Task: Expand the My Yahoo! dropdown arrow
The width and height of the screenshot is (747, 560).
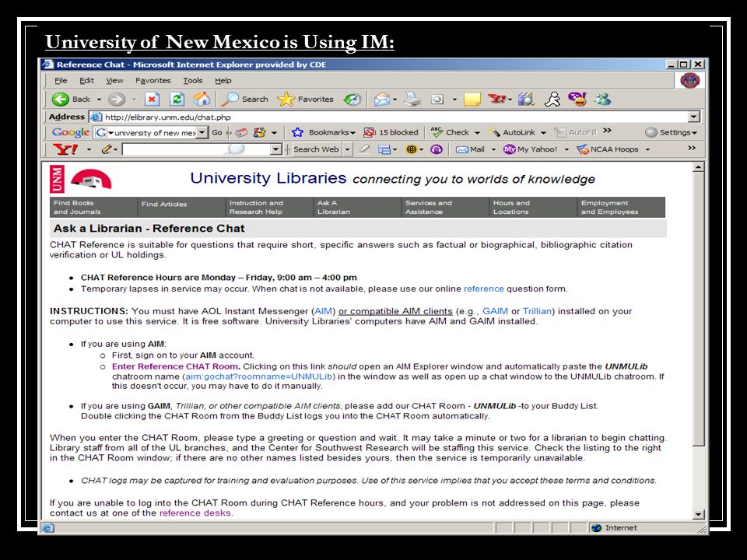Action: (566, 149)
